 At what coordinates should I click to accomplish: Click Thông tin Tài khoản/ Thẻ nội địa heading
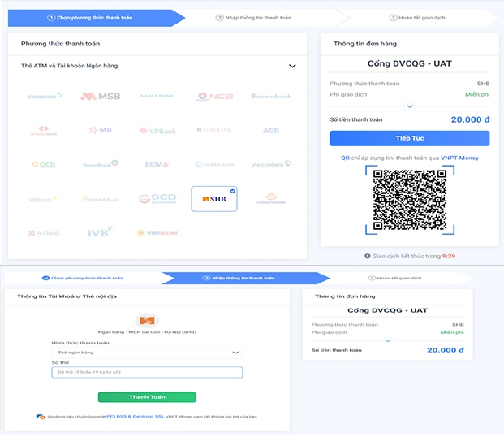tap(67, 296)
